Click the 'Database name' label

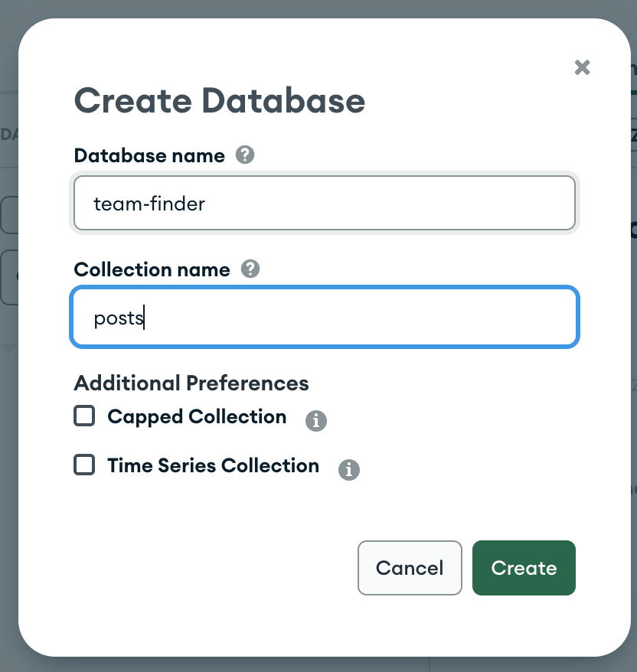coord(149,155)
